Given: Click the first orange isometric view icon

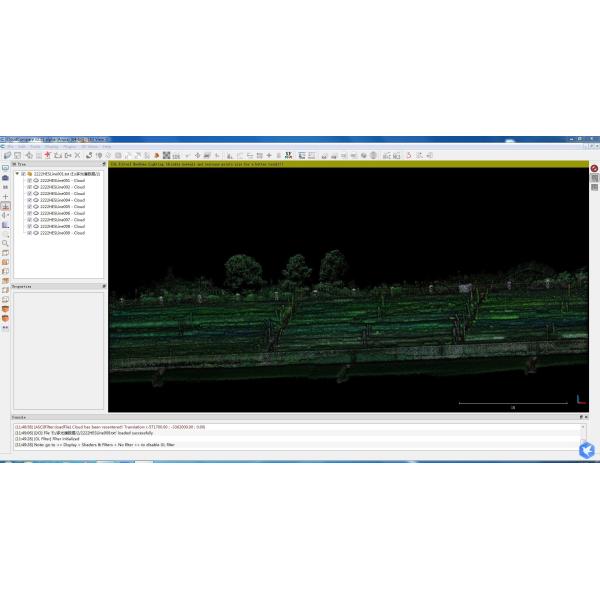Looking at the screenshot, I should (x=5, y=309).
